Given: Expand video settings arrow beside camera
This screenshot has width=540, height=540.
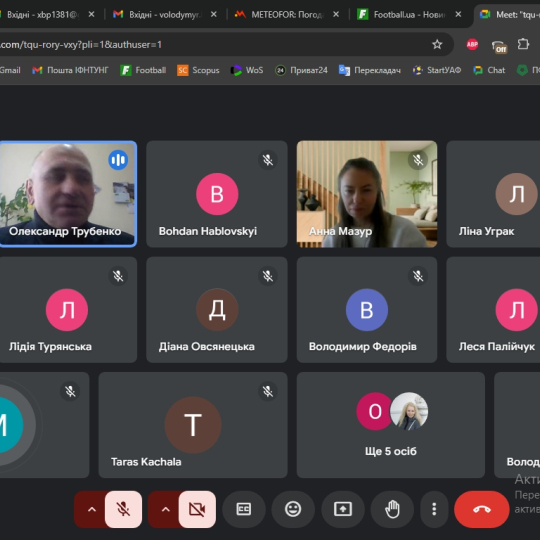Looking at the screenshot, I should (x=165, y=509).
